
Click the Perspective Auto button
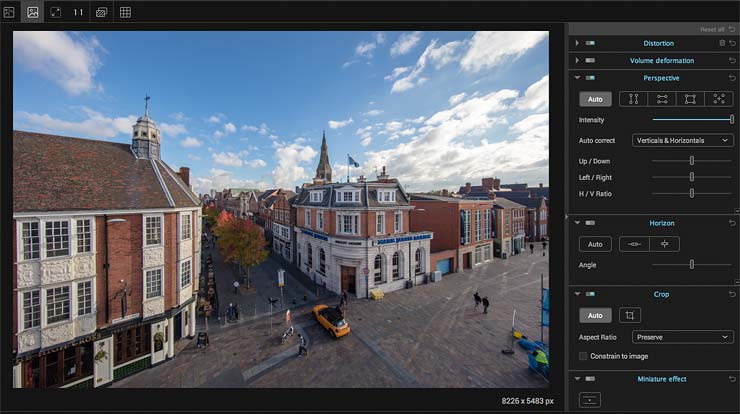tap(595, 99)
